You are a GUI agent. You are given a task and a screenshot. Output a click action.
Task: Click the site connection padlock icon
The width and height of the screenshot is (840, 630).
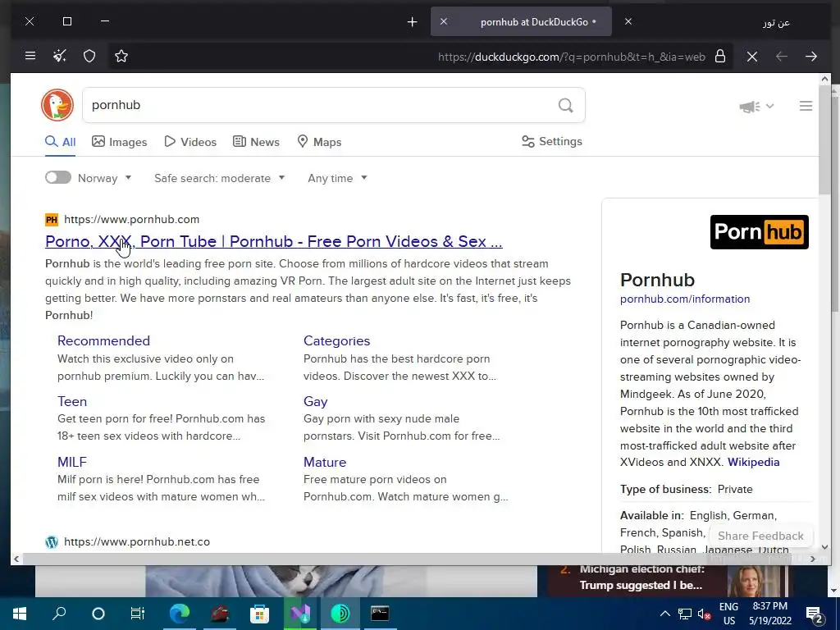(x=720, y=57)
